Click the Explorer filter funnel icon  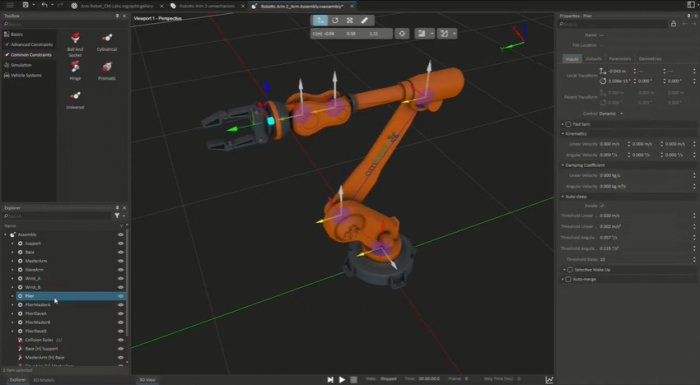pyautogui.click(x=117, y=216)
